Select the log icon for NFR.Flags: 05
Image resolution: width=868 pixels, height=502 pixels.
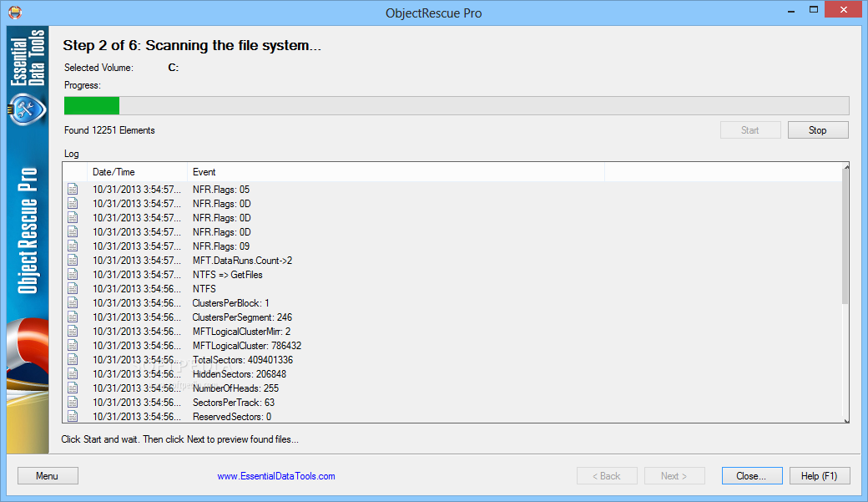tap(73, 190)
